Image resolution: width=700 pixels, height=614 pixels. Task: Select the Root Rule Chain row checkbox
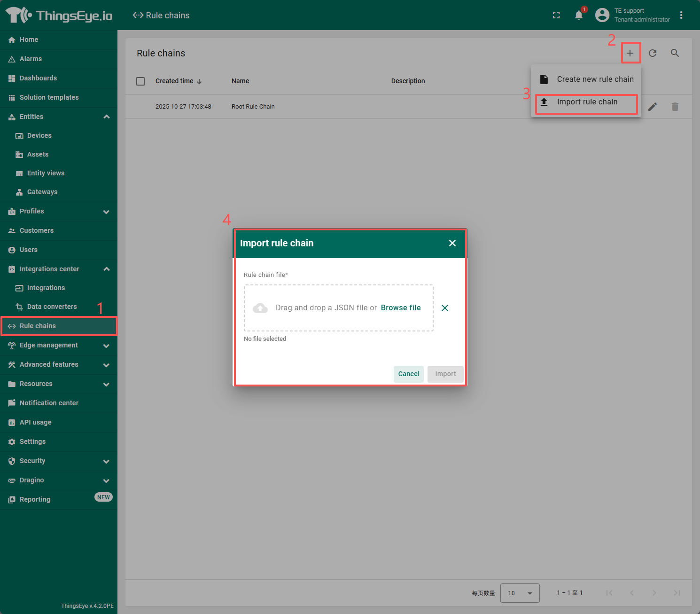pyautogui.click(x=140, y=107)
